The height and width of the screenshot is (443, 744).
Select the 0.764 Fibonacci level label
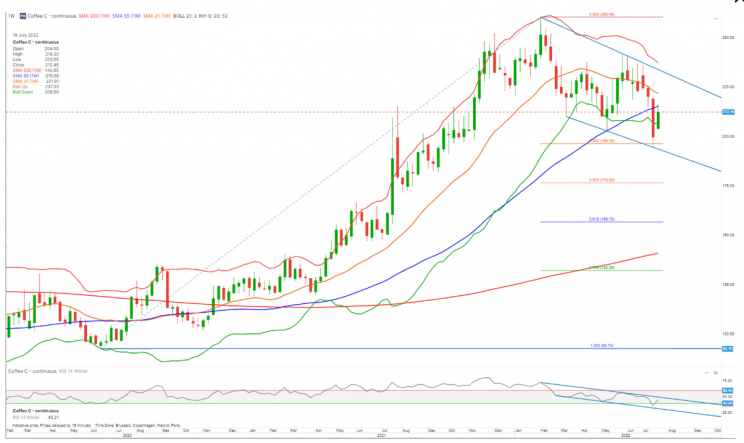point(602,268)
